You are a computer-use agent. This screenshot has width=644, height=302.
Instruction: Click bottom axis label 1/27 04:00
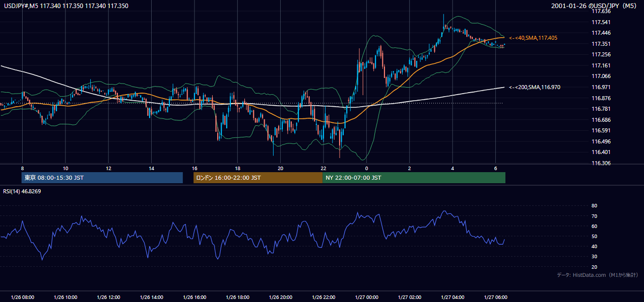[x=453, y=297]
